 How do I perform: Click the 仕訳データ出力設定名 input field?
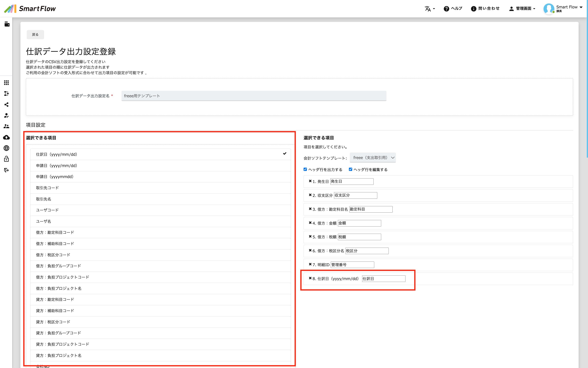click(254, 96)
